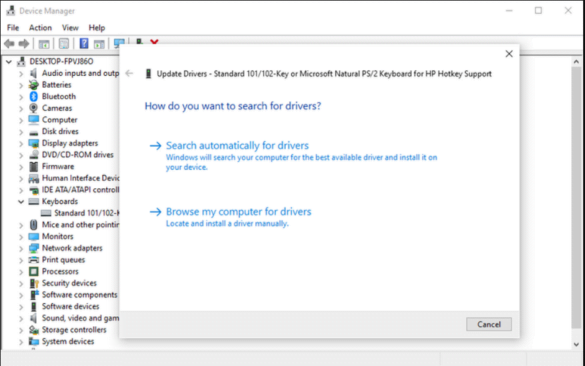Click the Cancel button

point(489,324)
